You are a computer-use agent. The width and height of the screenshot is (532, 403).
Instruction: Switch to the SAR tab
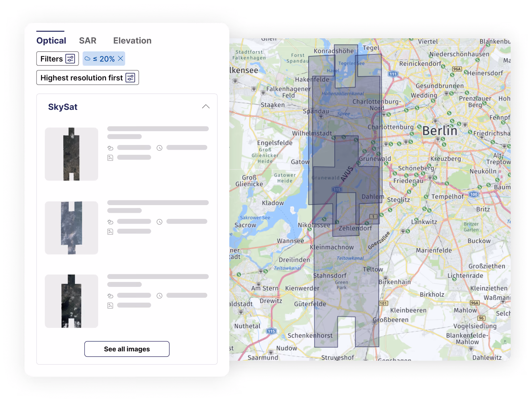pyautogui.click(x=88, y=40)
